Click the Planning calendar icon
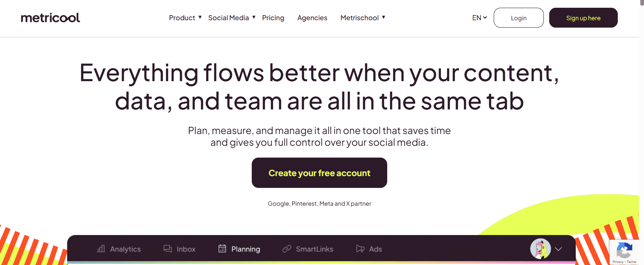644x265 pixels. pyautogui.click(x=222, y=249)
